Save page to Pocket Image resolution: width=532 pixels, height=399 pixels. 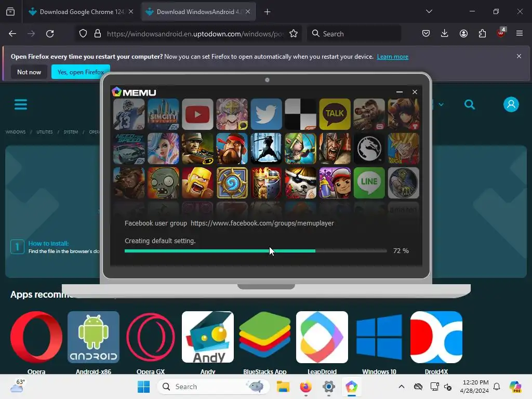[426, 34]
